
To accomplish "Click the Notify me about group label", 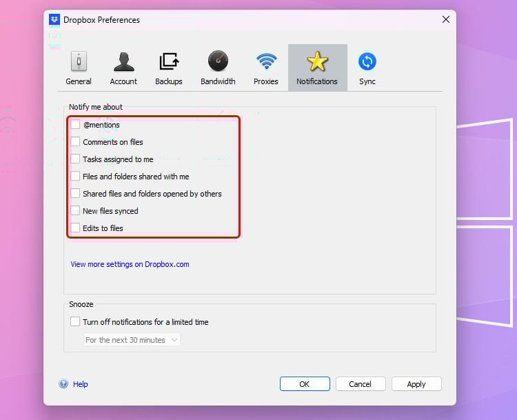I will click(96, 107).
